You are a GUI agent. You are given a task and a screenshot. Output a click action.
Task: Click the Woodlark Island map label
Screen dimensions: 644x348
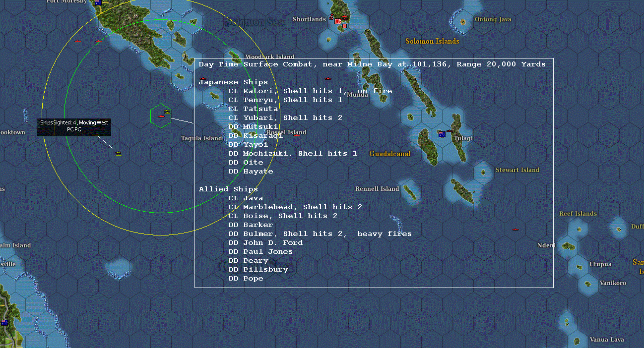coord(270,57)
